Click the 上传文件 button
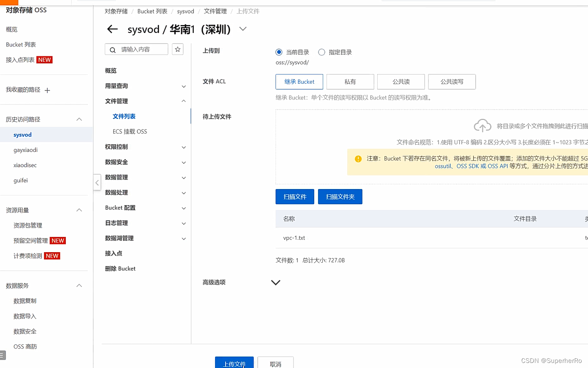 pos(234,363)
